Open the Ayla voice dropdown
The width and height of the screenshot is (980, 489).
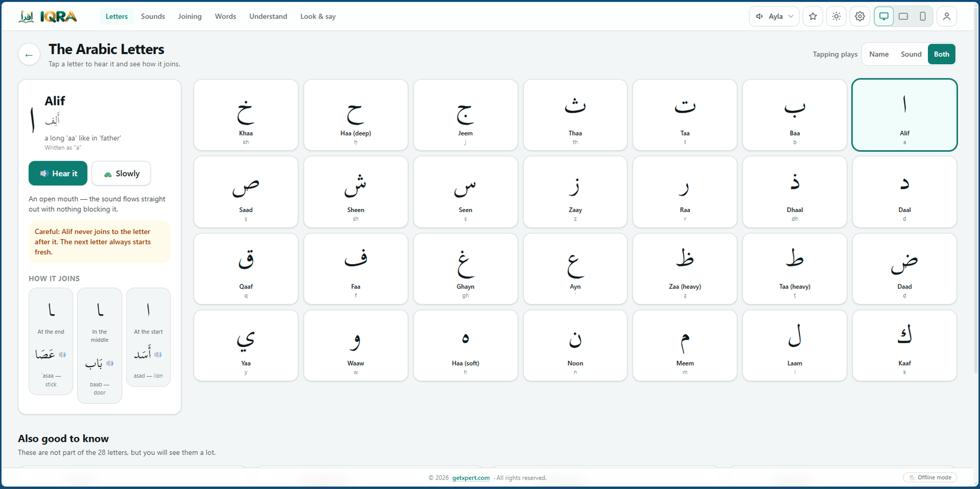(774, 17)
